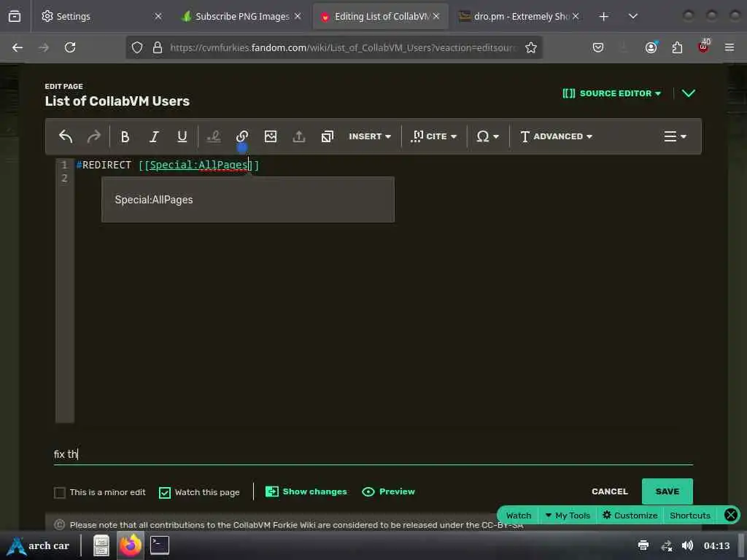Open the CITE dropdown

pyautogui.click(x=433, y=136)
